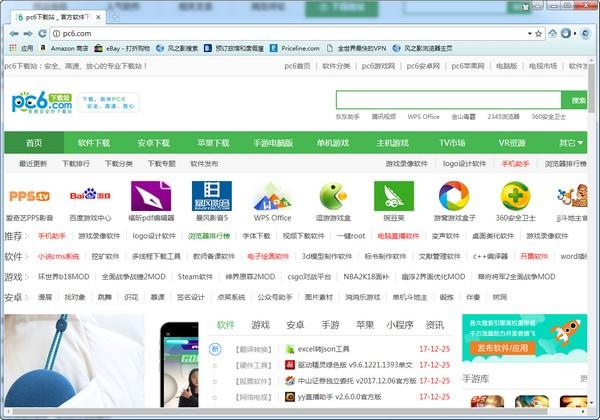Click the pc6.com address bar
The height and width of the screenshot is (420, 600).
[x=287, y=34]
